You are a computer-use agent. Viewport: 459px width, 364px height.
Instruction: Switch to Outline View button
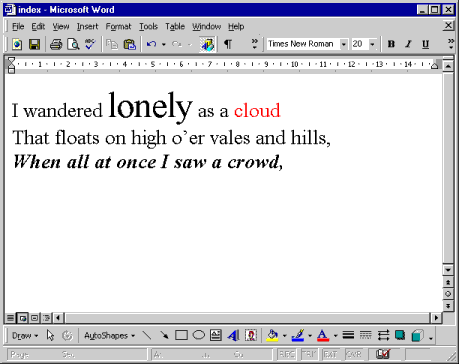(x=46, y=318)
